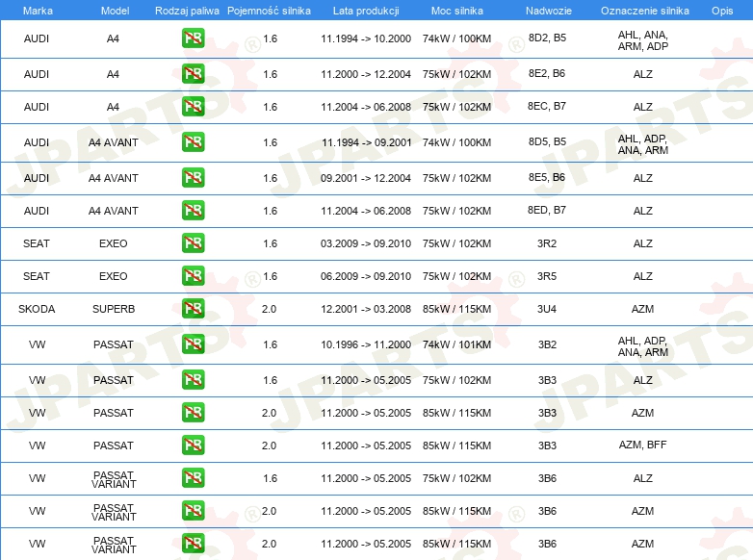Click the date range 11.1994 -> 09.2001
Image resolution: width=753 pixels, height=560 pixels.
367,142
